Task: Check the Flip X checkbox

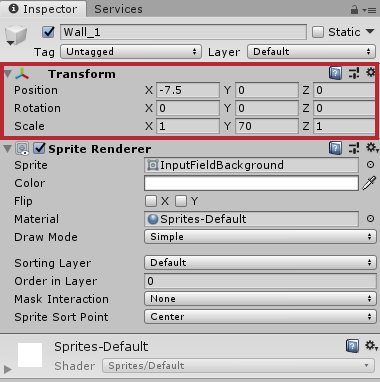Action: point(151,201)
